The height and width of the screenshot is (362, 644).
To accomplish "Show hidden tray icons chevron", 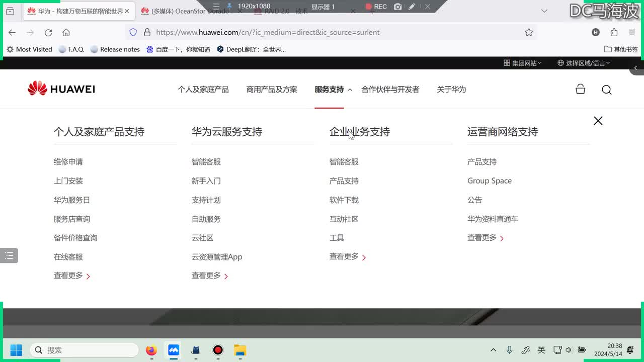I will pyautogui.click(x=493, y=350).
